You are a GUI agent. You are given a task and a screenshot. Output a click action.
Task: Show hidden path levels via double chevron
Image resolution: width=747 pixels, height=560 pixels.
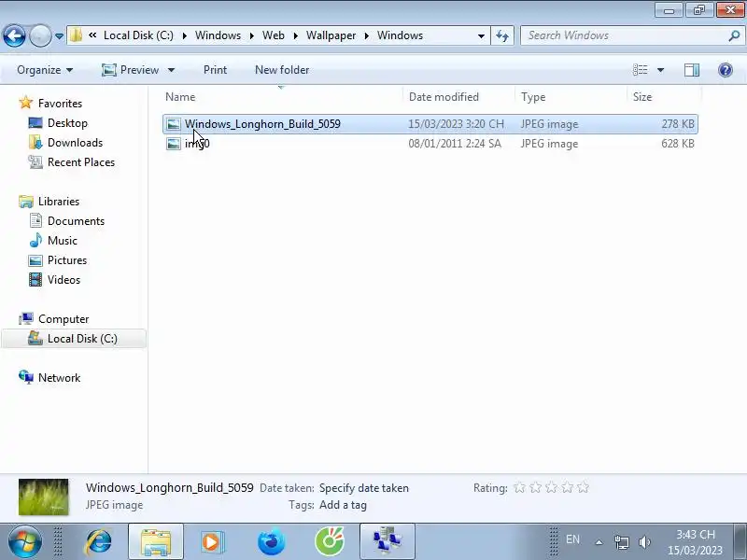92,35
